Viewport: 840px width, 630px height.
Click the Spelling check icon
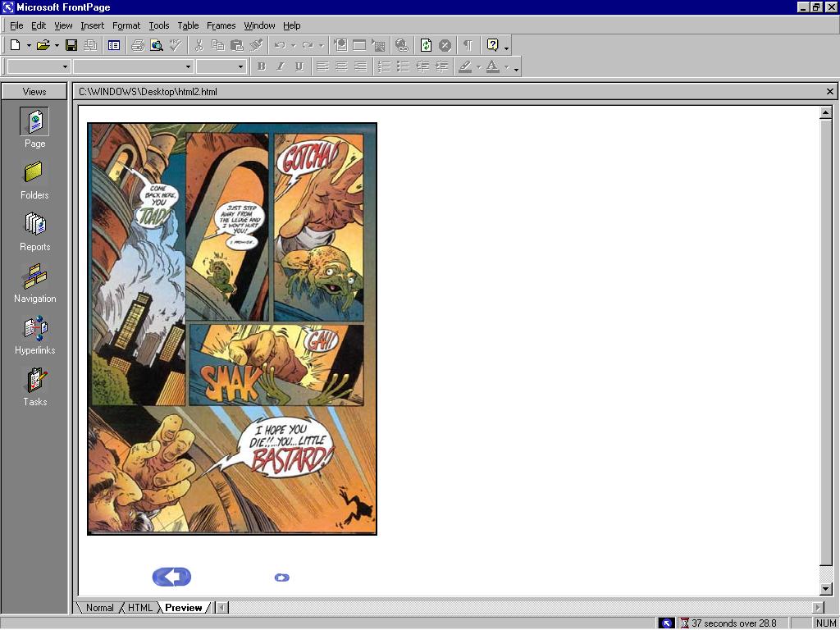click(x=176, y=46)
